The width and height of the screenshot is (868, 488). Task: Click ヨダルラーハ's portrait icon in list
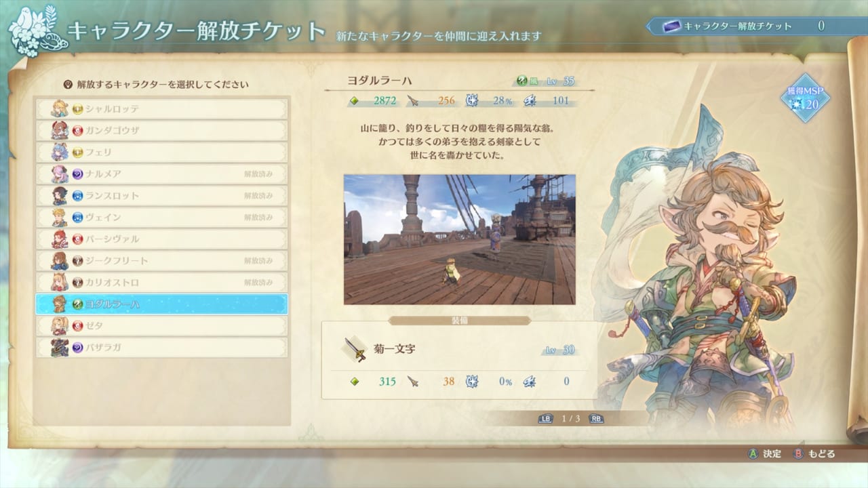point(60,304)
